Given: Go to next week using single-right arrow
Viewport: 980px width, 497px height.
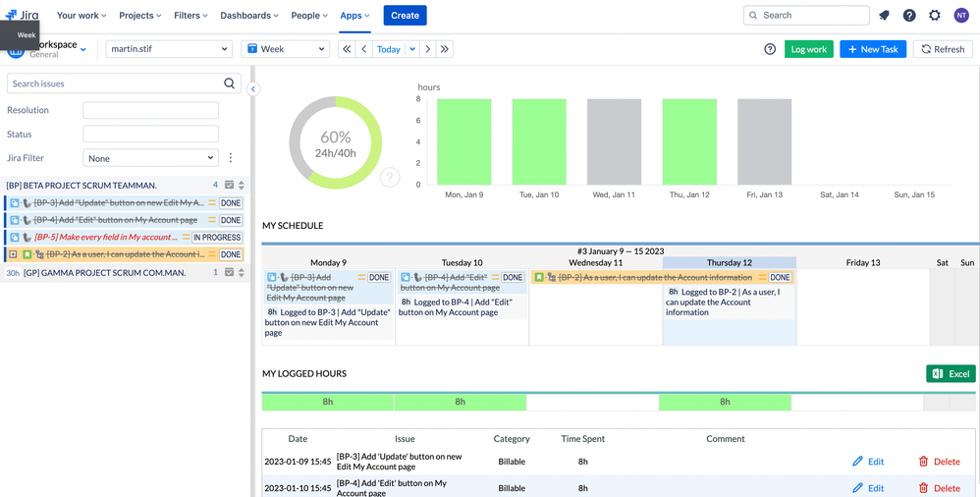Looking at the screenshot, I should [428, 49].
